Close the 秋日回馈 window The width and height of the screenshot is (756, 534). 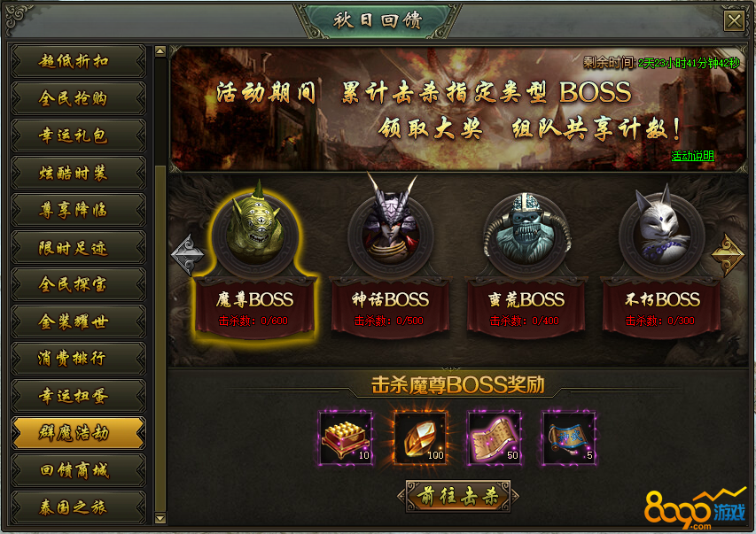[735, 21]
